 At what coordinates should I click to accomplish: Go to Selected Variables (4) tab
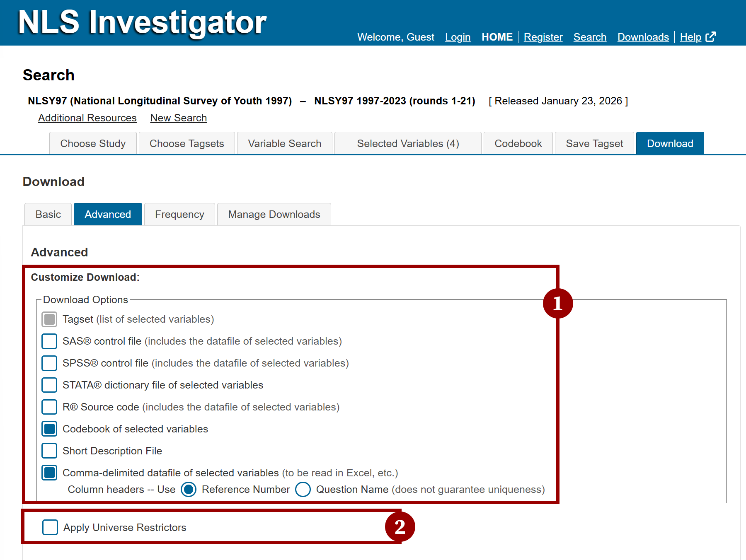(408, 143)
